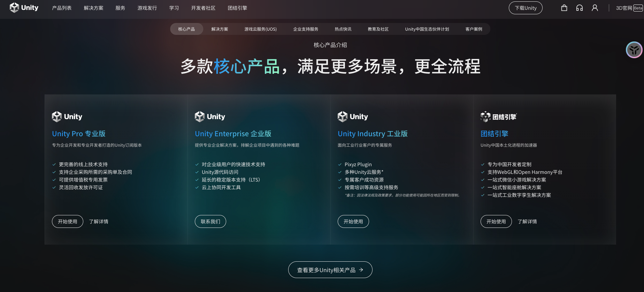Switch to 热点快讯 tab
The width and height of the screenshot is (644, 292).
tap(343, 29)
